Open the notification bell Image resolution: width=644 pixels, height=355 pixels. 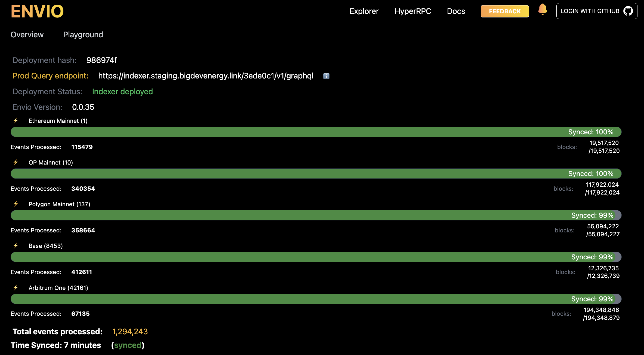point(542,10)
